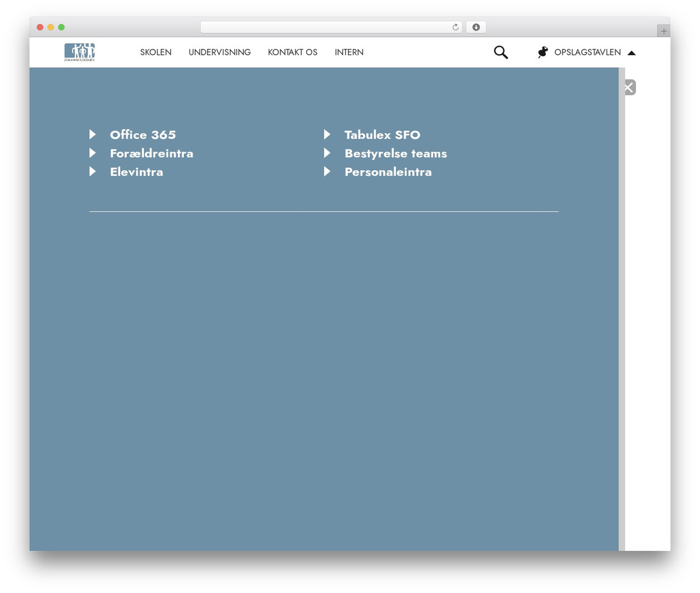700x593 pixels.
Task: Click the triangle arrow beside Tabulex SFO
Action: tap(327, 134)
